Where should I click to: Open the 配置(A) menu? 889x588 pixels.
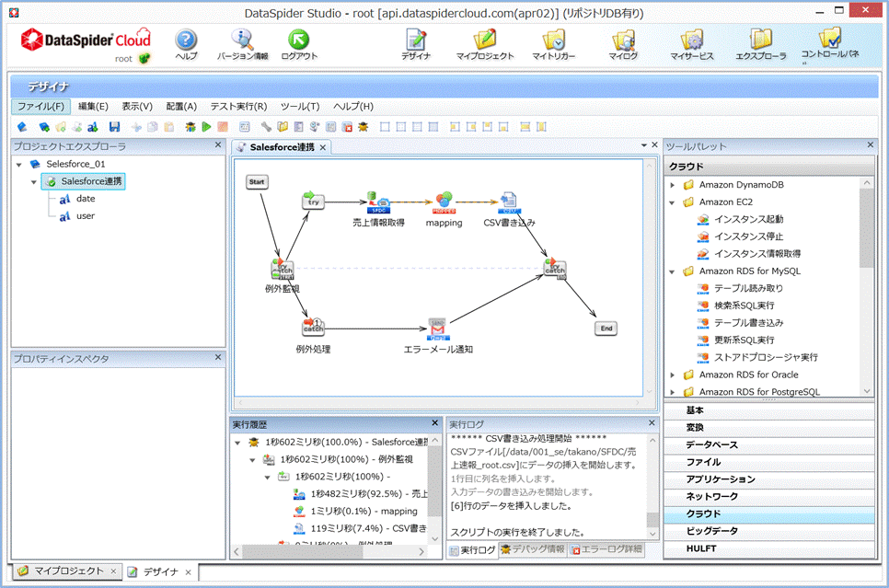coord(181,106)
